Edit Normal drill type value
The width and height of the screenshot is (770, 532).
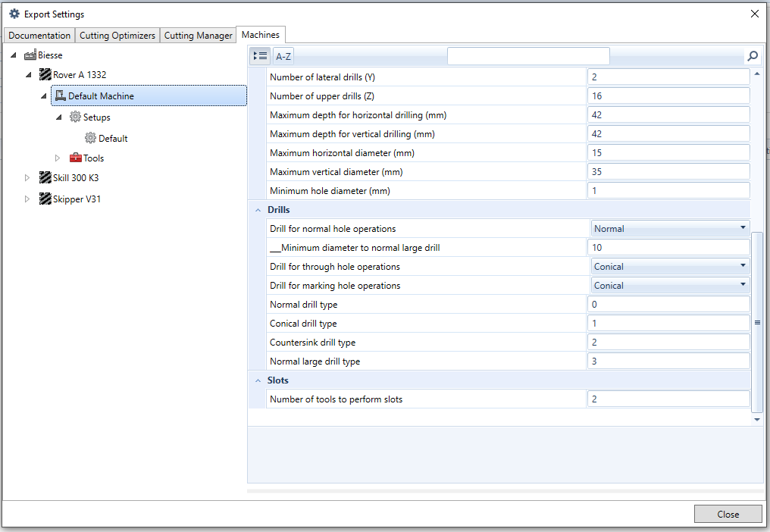[668, 304]
